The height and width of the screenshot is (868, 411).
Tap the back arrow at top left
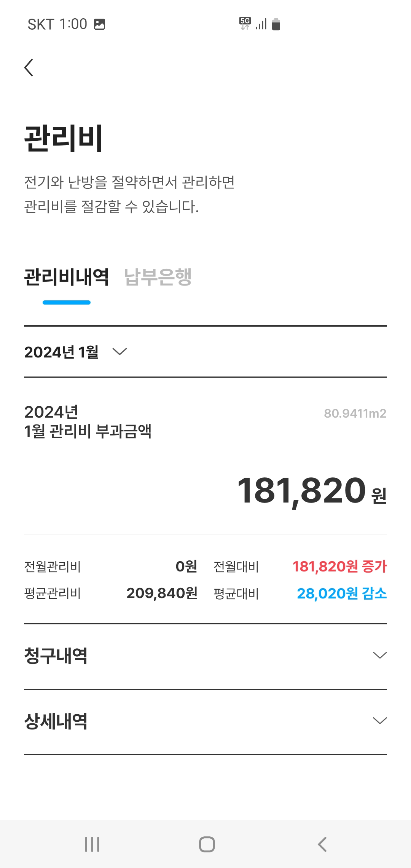29,68
